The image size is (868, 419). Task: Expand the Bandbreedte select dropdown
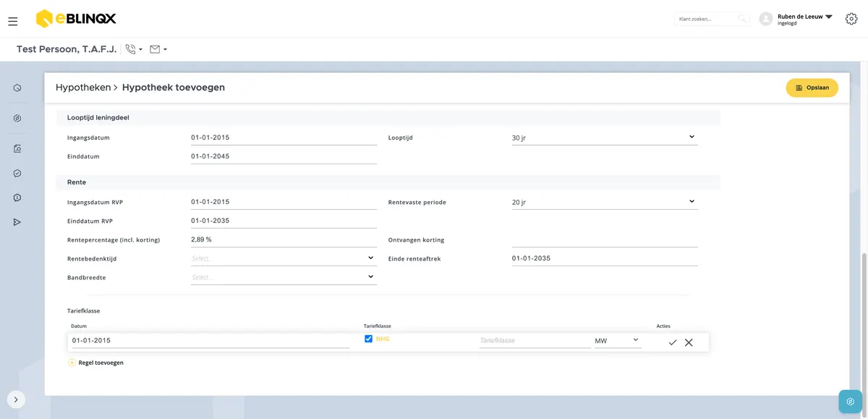pyautogui.click(x=284, y=277)
